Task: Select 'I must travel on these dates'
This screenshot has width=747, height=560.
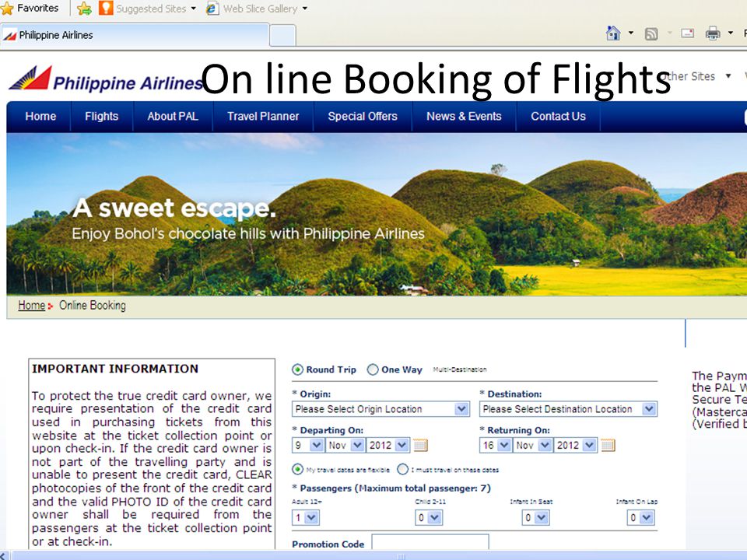Action: [x=402, y=470]
